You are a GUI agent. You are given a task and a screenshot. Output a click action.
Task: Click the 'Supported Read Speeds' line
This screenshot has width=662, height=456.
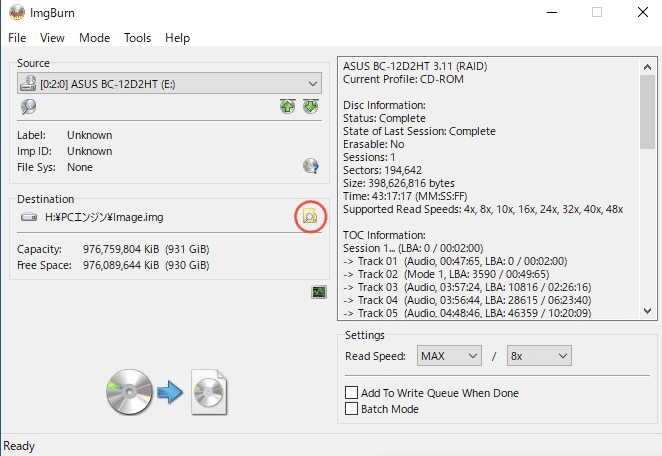pos(483,209)
